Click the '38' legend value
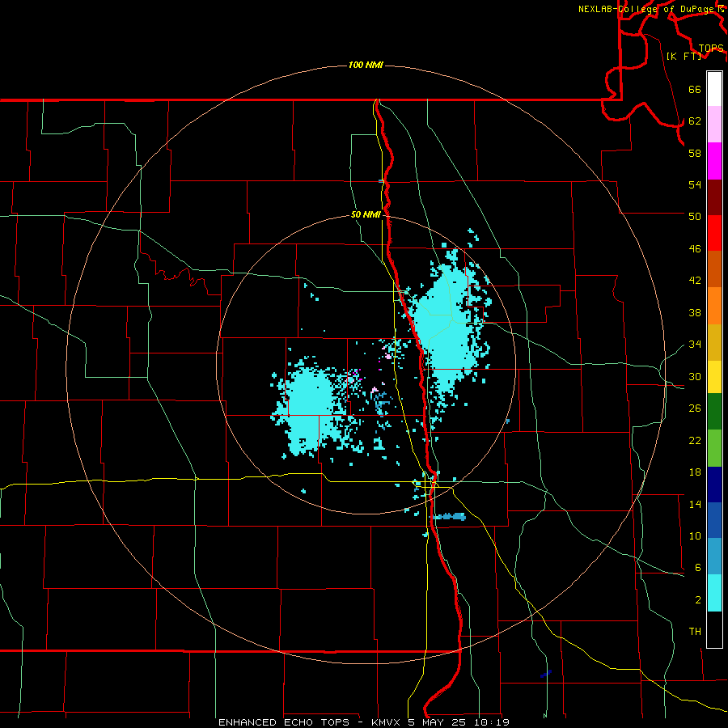This screenshot has height=728, width=728. coord(695,312)
